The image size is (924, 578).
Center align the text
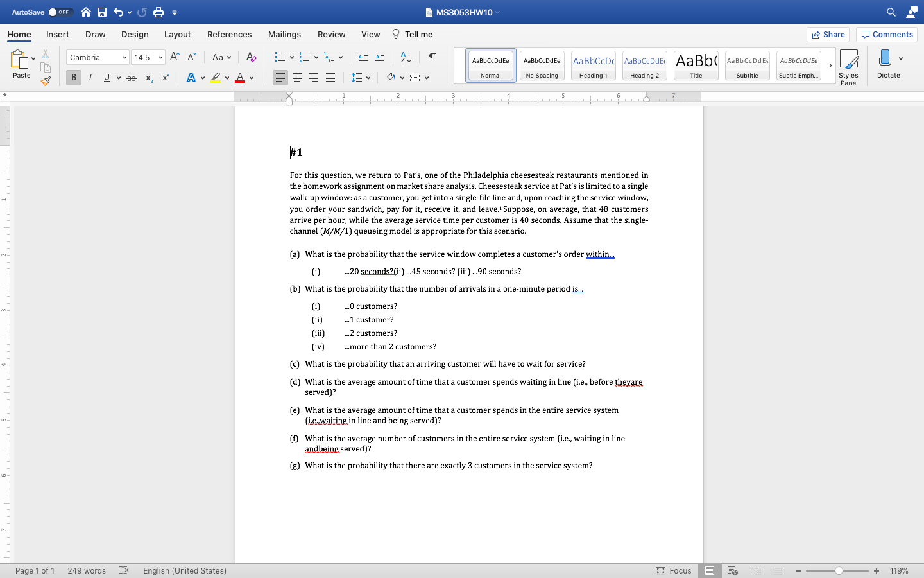(x=297, y=78)
